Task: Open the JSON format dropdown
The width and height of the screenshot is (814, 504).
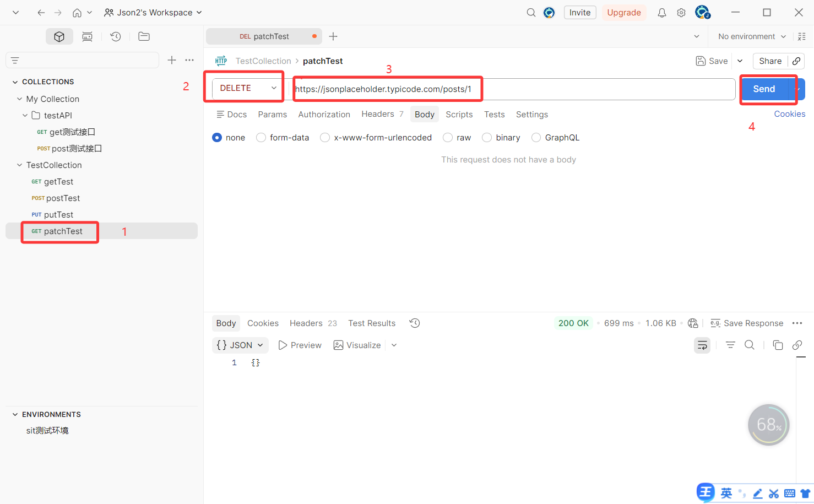Action: coord(240,345)
